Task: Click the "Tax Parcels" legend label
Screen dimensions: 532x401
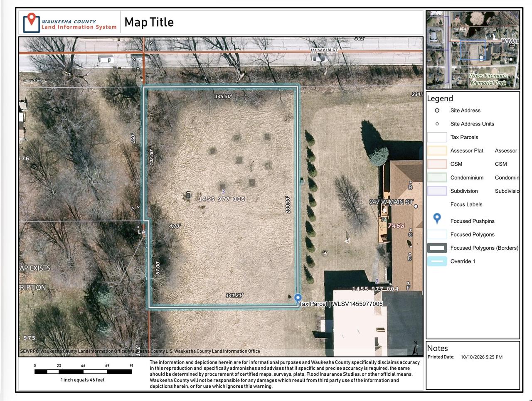Action: click(x=464, y=137)
